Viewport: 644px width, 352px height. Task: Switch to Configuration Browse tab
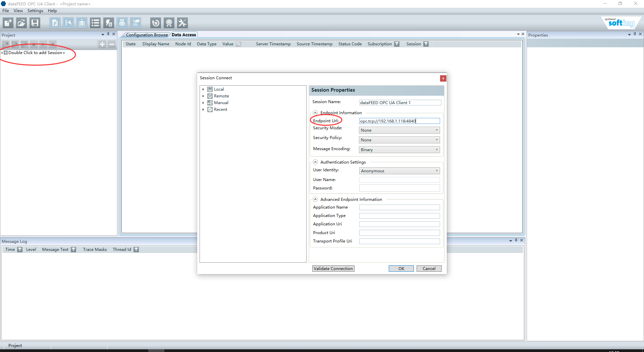pos(147,35)
